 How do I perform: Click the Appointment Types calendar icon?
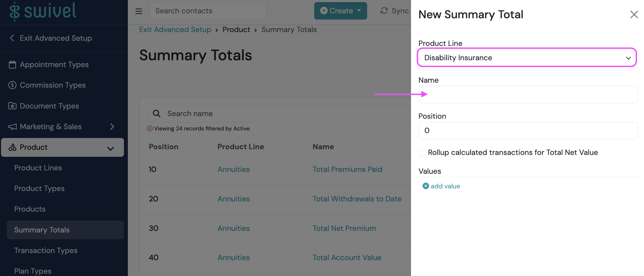click(12, 64)
